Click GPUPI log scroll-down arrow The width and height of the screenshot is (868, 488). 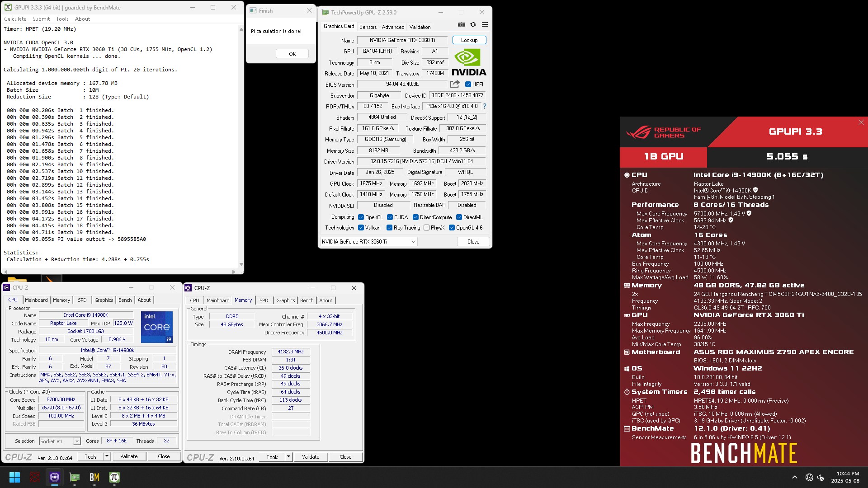[x=241, y=265]
